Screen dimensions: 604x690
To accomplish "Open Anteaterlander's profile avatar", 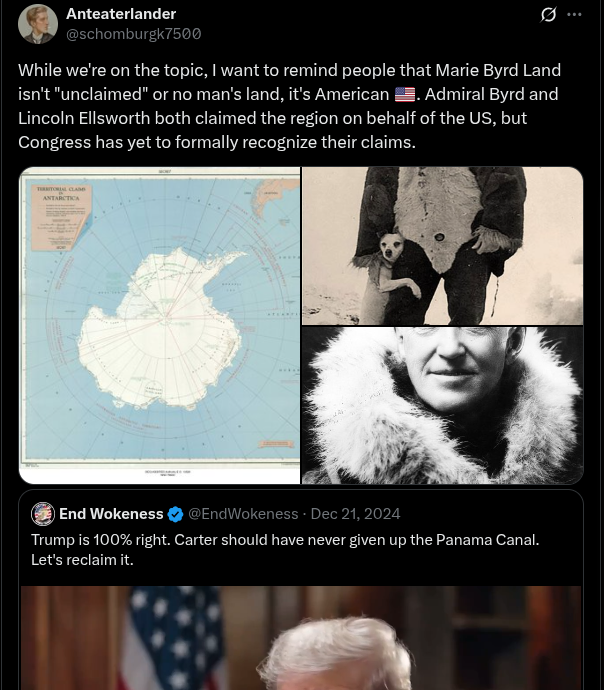I will 38,24.
